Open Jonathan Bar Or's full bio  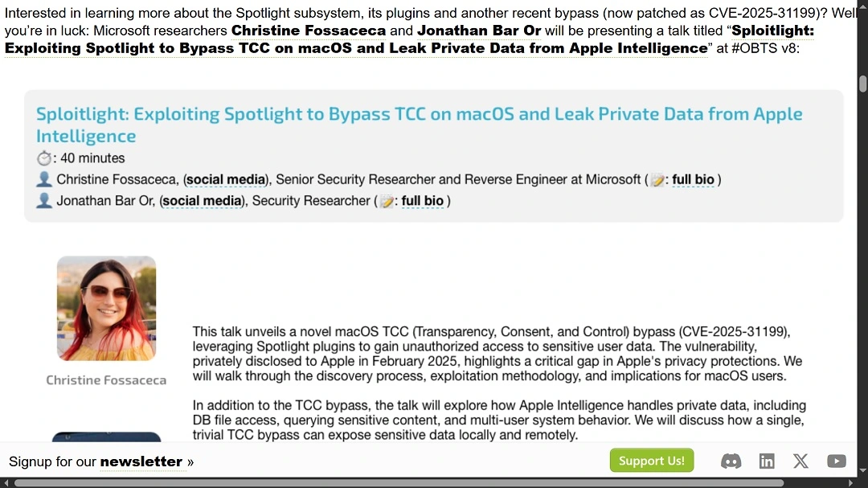422,200
